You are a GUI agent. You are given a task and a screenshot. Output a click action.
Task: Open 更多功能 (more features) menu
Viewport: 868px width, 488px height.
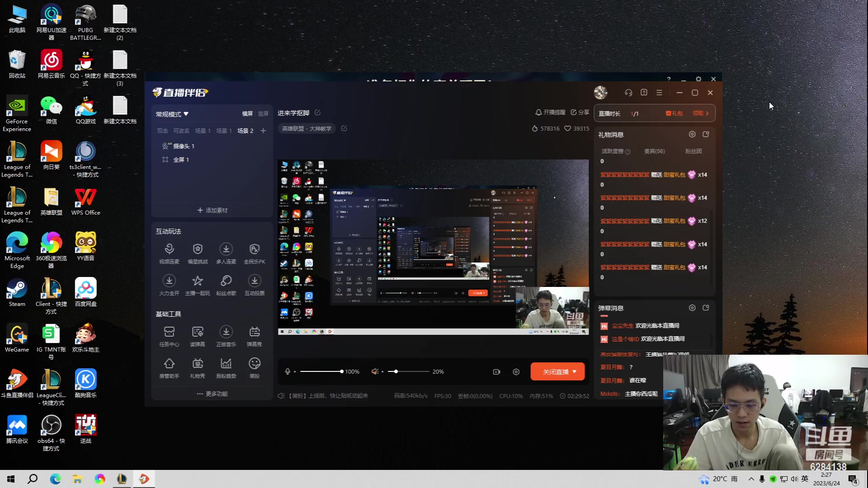[211, 393]
